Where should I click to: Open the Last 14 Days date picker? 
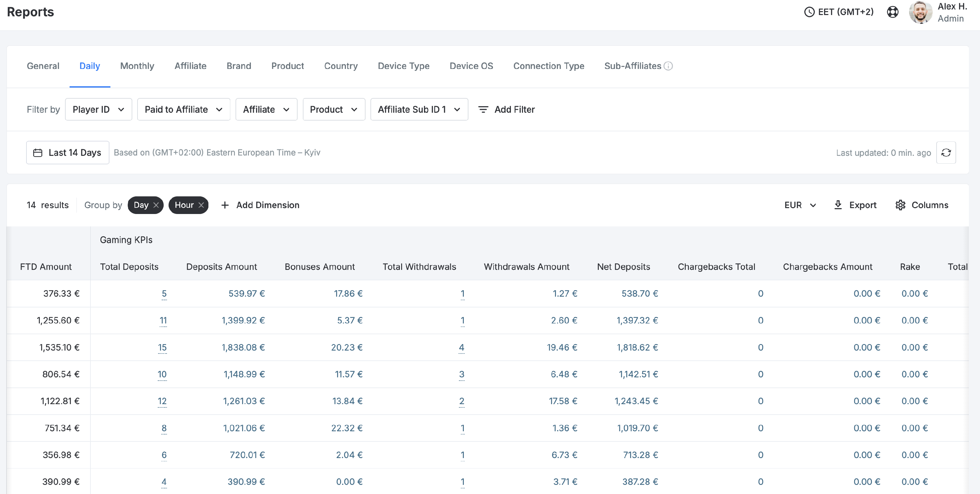tap(68, 153)
